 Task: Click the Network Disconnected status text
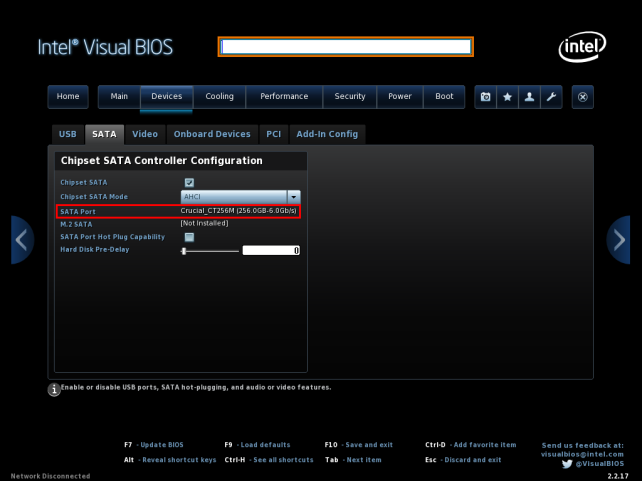[50, 476]
